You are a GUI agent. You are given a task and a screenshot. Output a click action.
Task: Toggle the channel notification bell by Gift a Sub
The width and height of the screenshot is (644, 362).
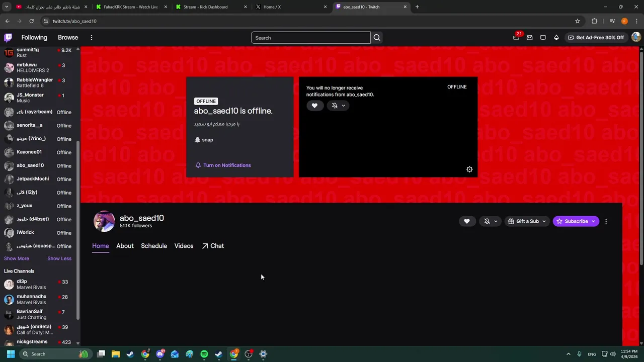[487, 221]
